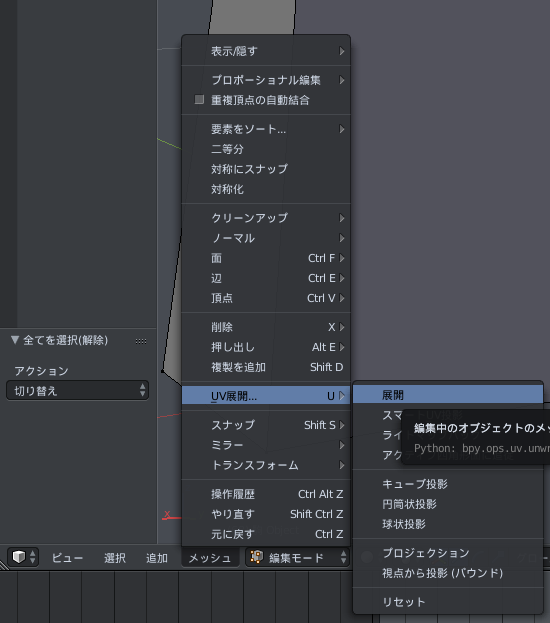The image size is (550, 623).
Task: Click the arrow icon beside プロポーショナル編集
Action: click(x=341, y=80)
